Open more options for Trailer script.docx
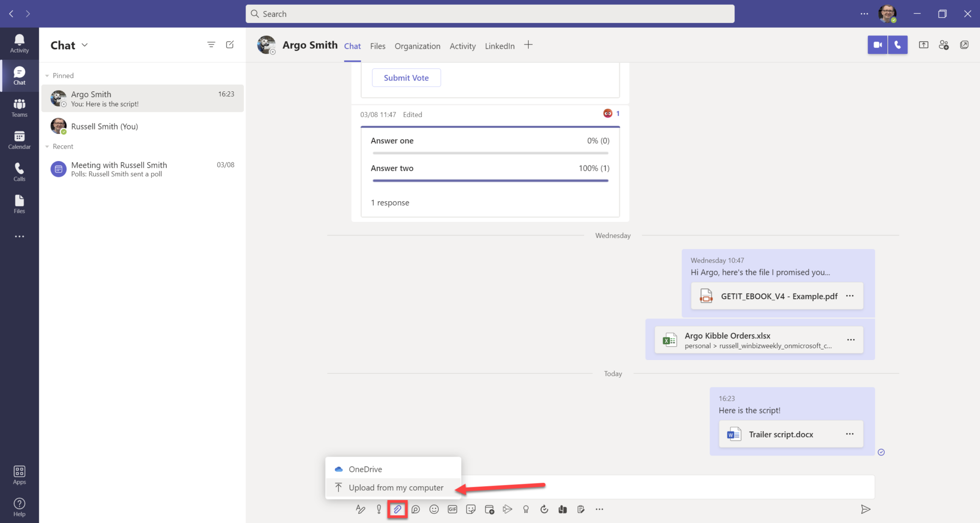This screenshot has height=523, width=980. [x=850, y=434]
